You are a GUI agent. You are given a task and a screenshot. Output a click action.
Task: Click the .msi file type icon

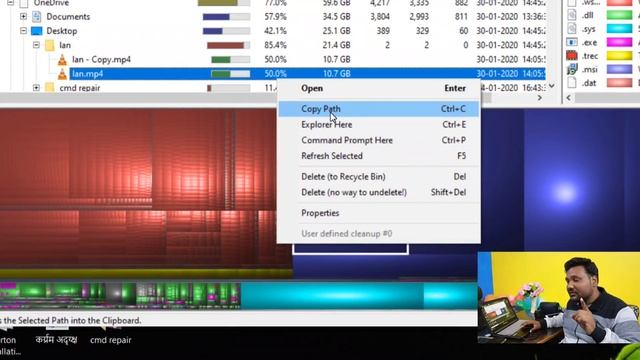tap(572, 69)
